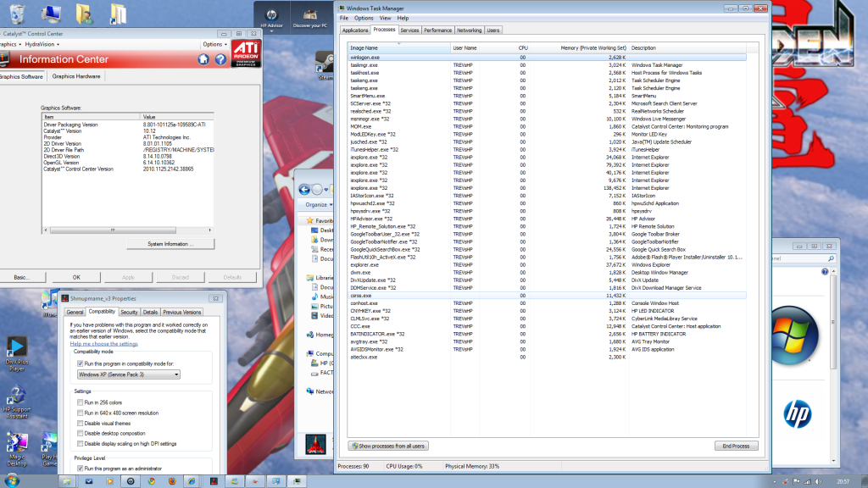Image resolution: width=868 pixels, height=488 pixels.
Task: Sort processes by the Image Name column
Action: coord(399,48)
